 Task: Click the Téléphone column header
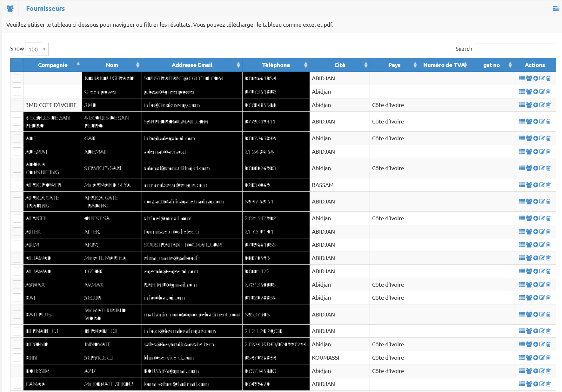[276, 65]
